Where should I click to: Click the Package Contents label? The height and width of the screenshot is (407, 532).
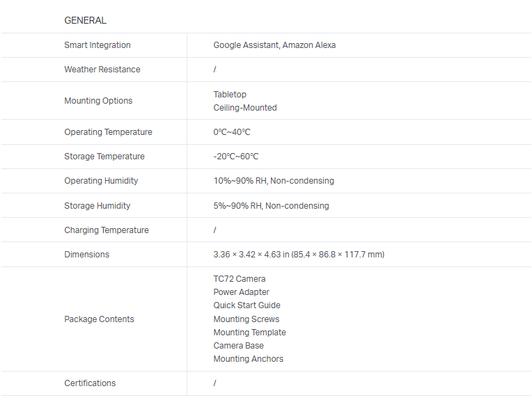tap(99, 319)
